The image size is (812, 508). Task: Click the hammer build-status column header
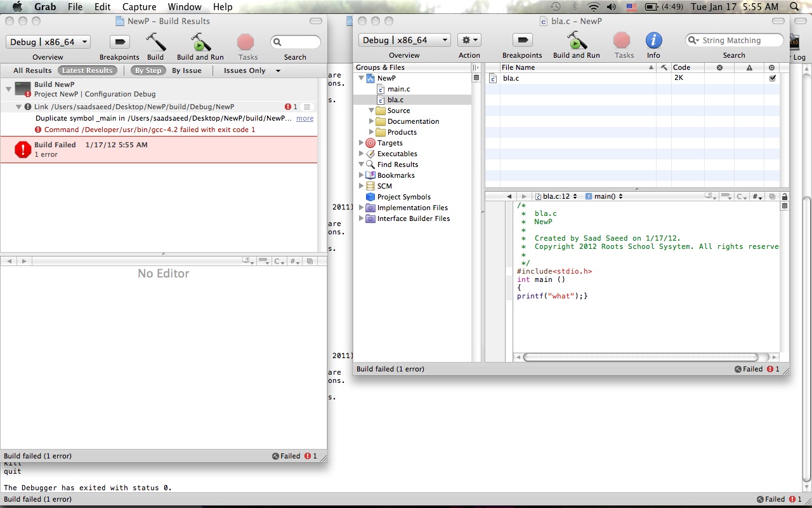tap(664, 67)
